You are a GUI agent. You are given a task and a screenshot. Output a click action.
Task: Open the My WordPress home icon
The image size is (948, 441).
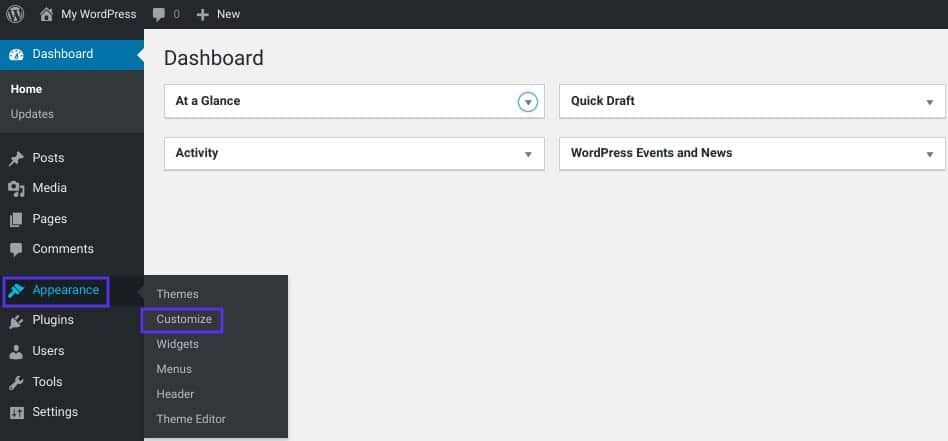pos(46,14)
